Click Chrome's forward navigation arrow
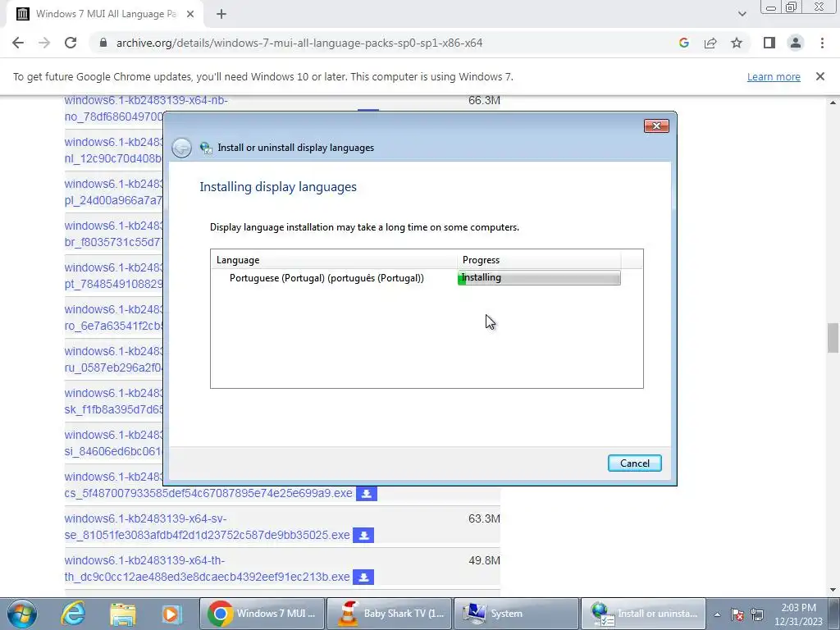 [44, 43]
